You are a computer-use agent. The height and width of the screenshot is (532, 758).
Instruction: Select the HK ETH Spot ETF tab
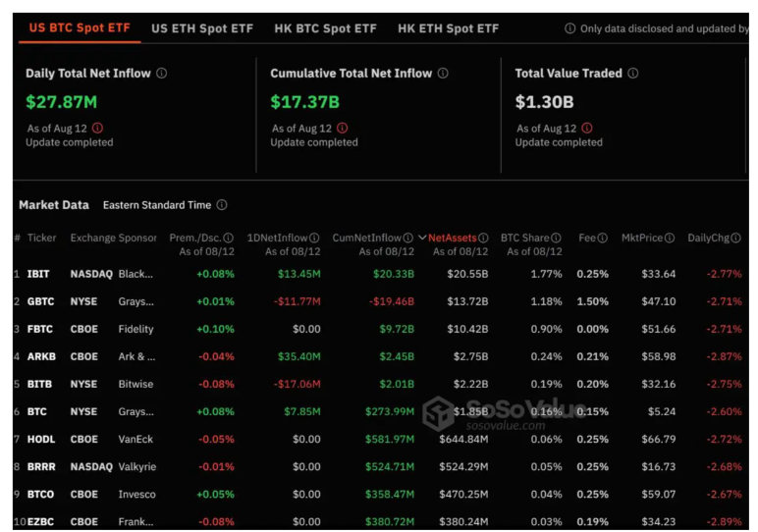448,28
